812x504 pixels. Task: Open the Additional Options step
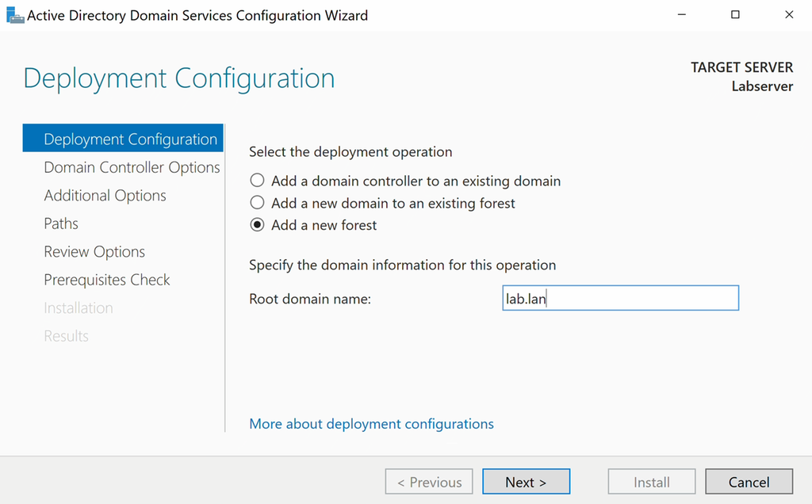point(105,195)
